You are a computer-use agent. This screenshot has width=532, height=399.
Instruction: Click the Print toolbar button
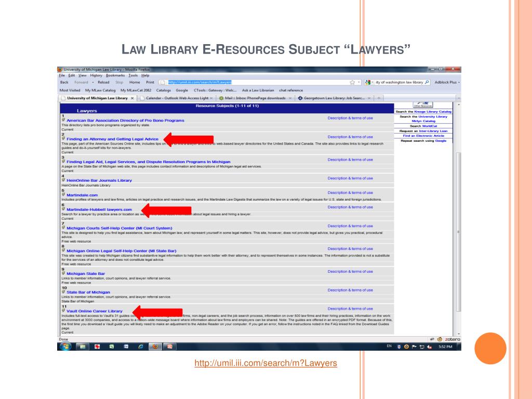[150, 83]
